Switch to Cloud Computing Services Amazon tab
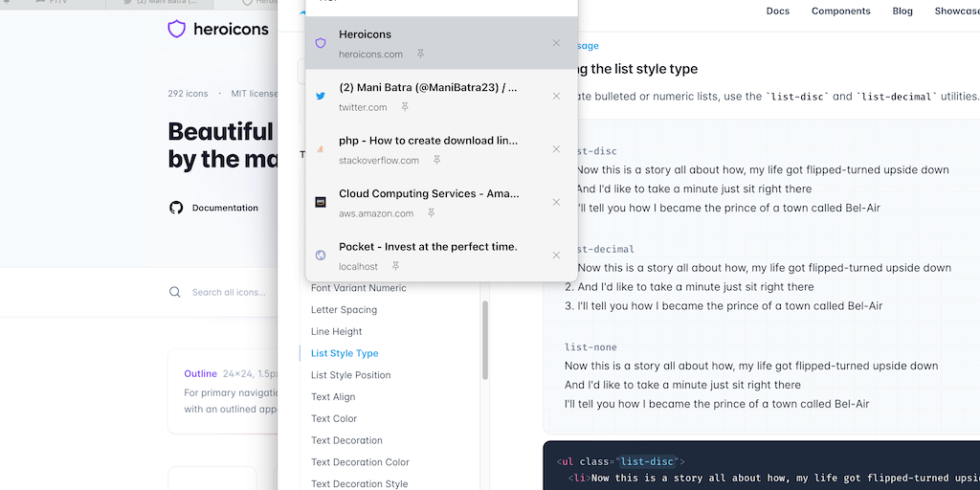The image size is (980, 490). pyautogui.click(x=441, y=203)
